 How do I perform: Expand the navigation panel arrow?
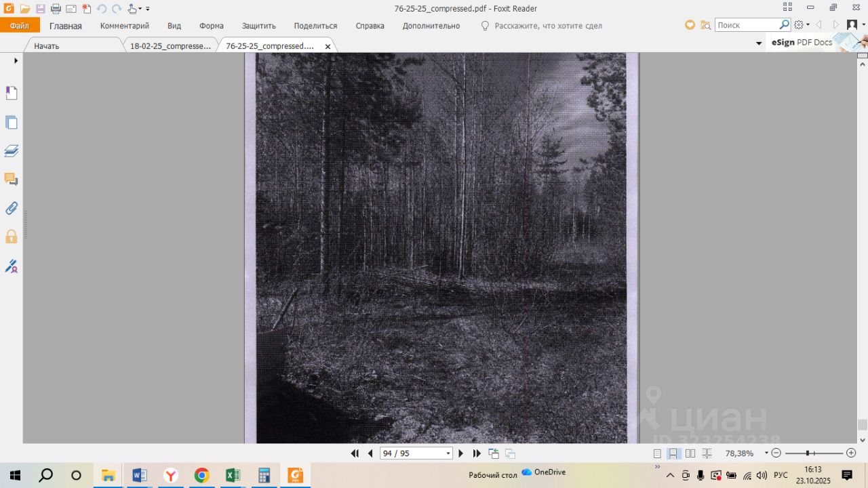pos(16,61)
